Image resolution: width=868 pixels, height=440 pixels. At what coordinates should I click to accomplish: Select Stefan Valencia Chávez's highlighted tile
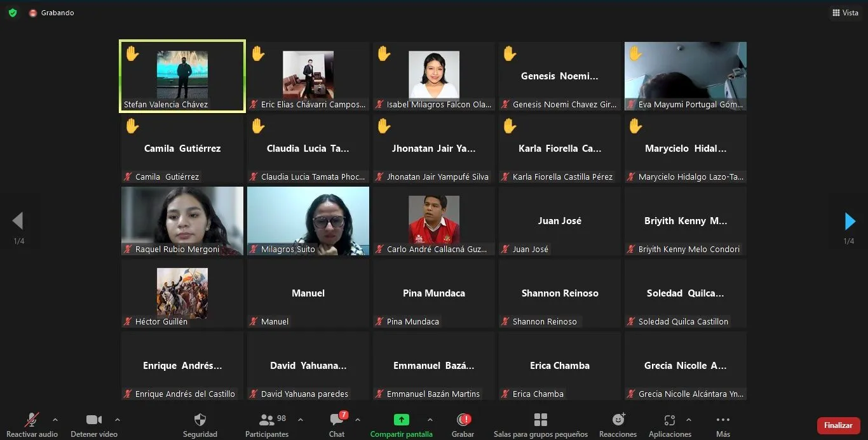click(182, 76)
